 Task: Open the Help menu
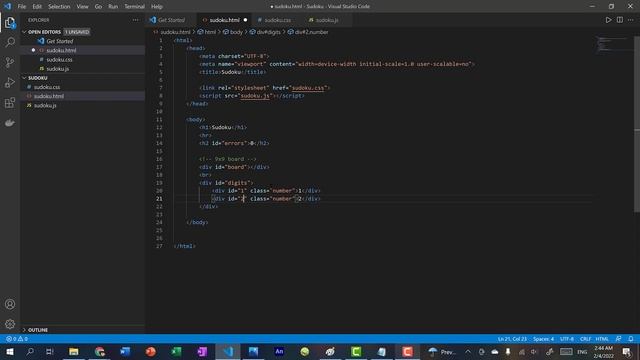157,7
